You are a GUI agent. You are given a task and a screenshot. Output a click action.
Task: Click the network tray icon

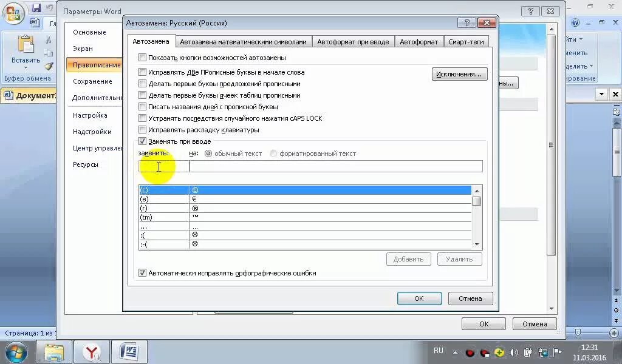(542, 352)
